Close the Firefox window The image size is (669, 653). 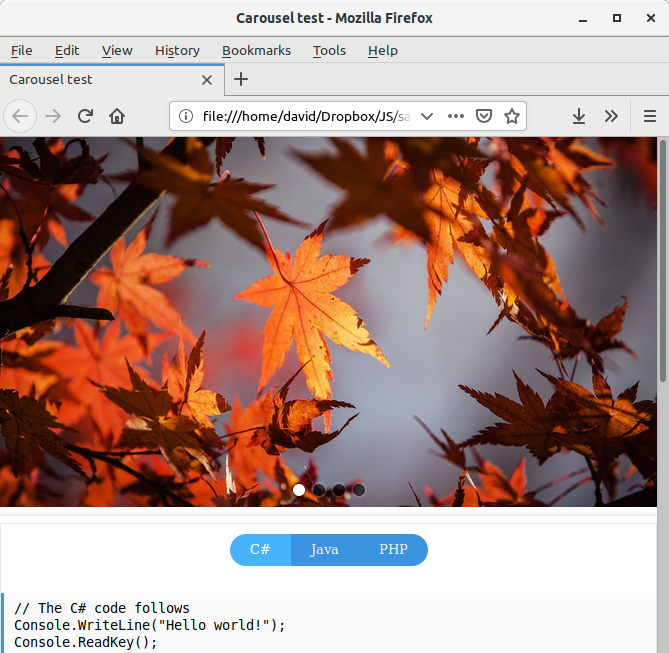tap(651, 18)
